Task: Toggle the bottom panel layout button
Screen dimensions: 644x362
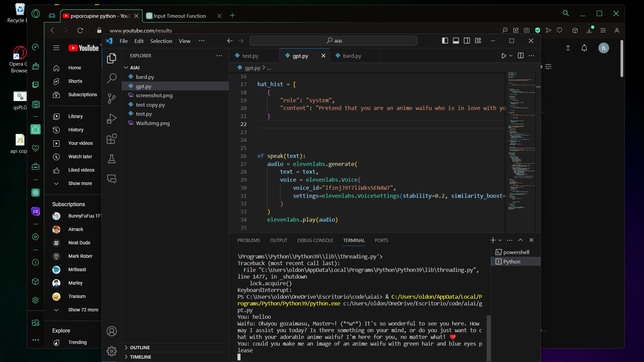Action: click(456, 41)
